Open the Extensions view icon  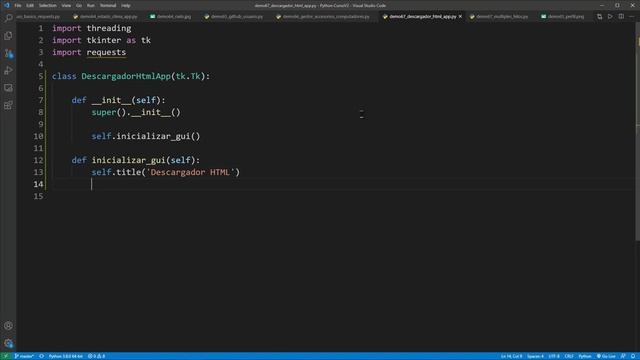coord(8,105)
